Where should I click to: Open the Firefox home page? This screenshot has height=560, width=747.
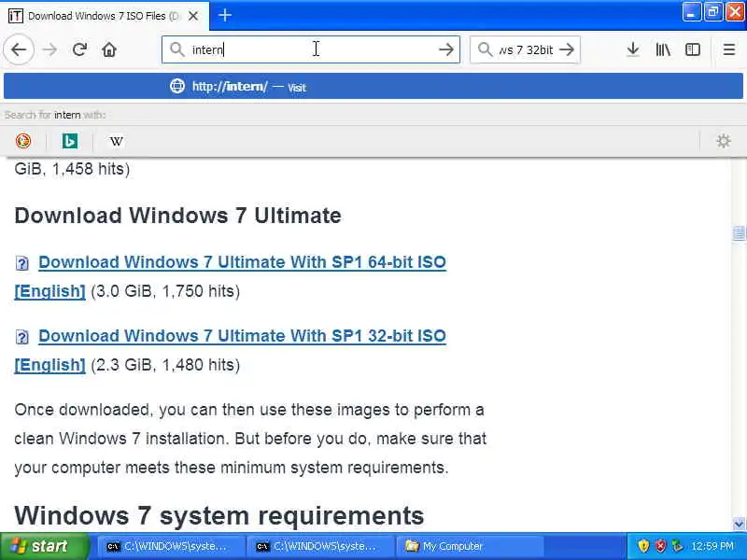(109, 49)
